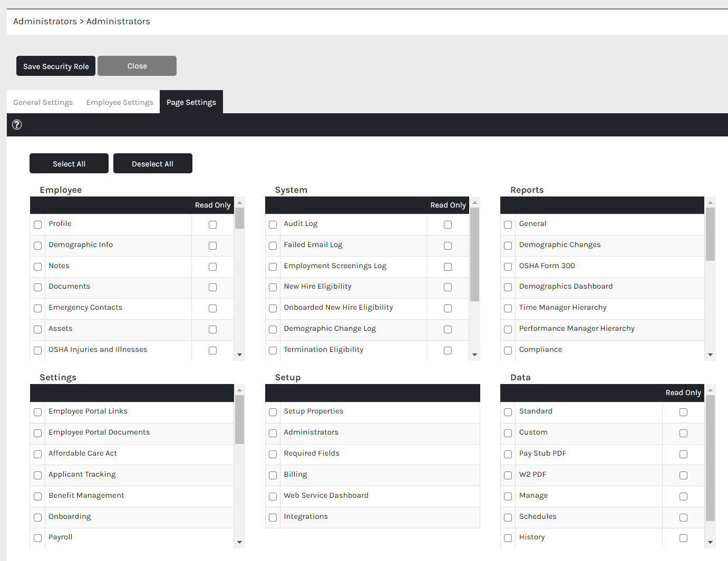Save the security role
Screen dimensions: 728x561
tap(56, 66)
